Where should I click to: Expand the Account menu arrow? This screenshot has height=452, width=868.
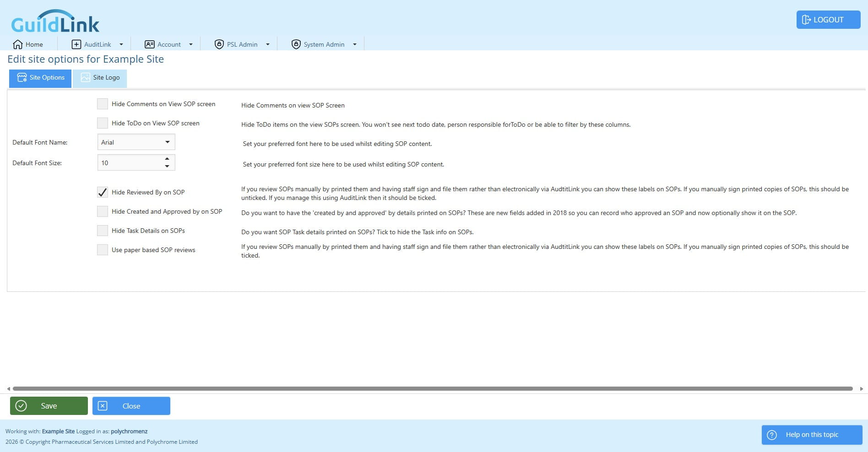click(x=191, y=44)
